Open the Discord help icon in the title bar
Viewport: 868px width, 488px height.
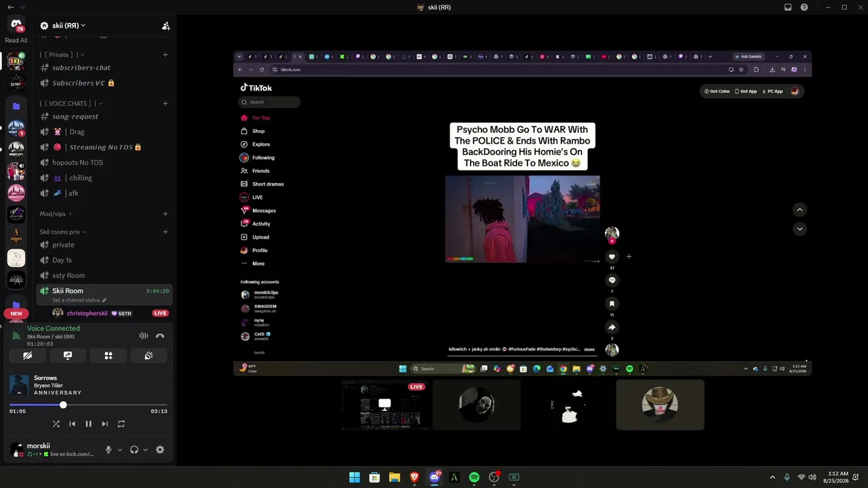804,7
